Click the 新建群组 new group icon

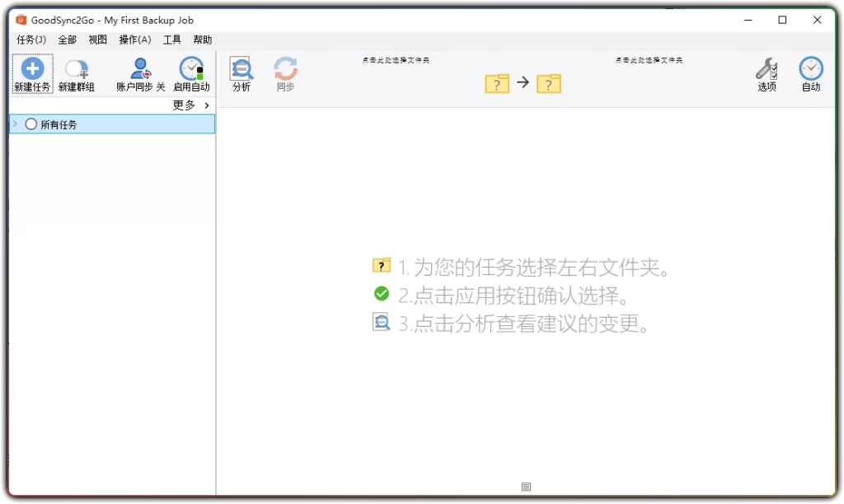pos(76,68)
